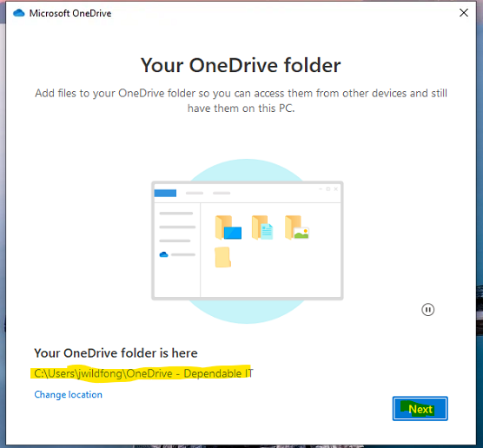Click the pictures folder icon in illustration
This screenshot has height=448, width=483.
coord(296,227)
